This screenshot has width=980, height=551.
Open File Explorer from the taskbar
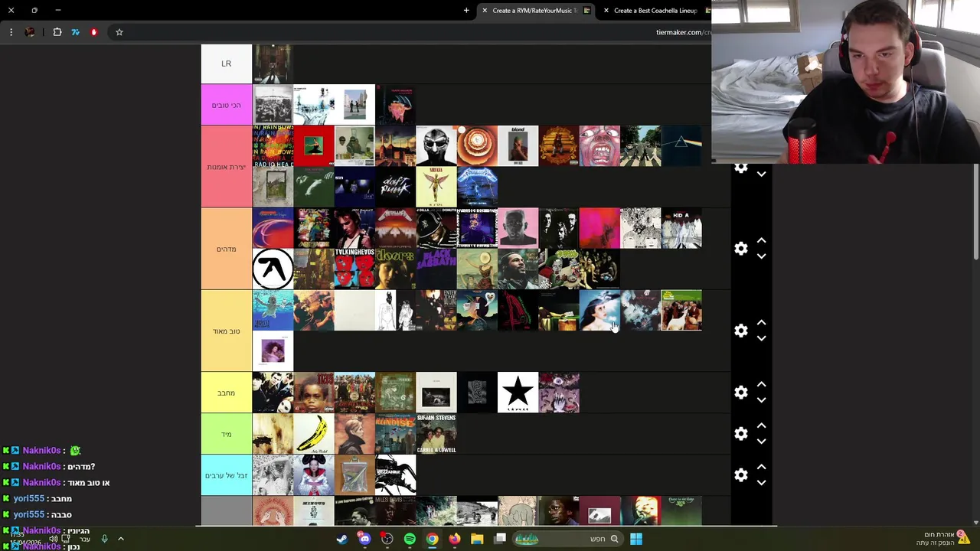[x=477, y=539]
